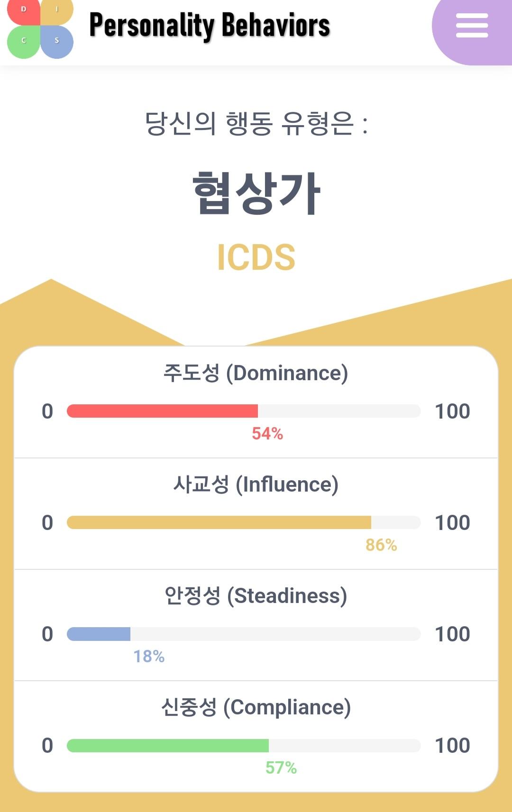Image resolution: width=512 pixels, height=812 pixels.
Task: Click the red D petal in logo
Action: (24, 11)
